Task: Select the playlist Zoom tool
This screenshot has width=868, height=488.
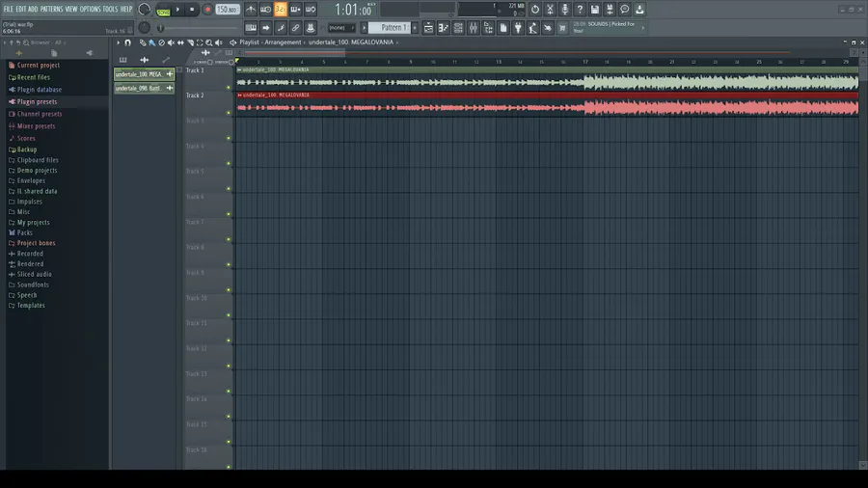Action: (209, 42)
